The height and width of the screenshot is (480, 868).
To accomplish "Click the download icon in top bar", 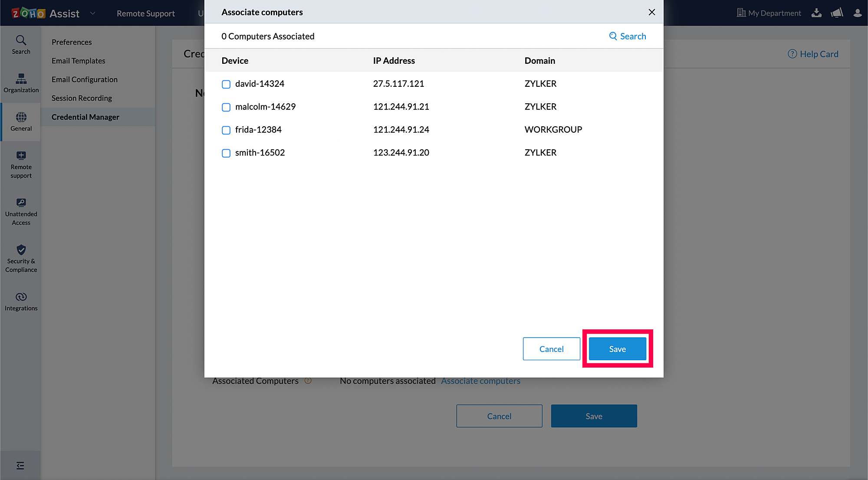I will click(x=816, y=13).
